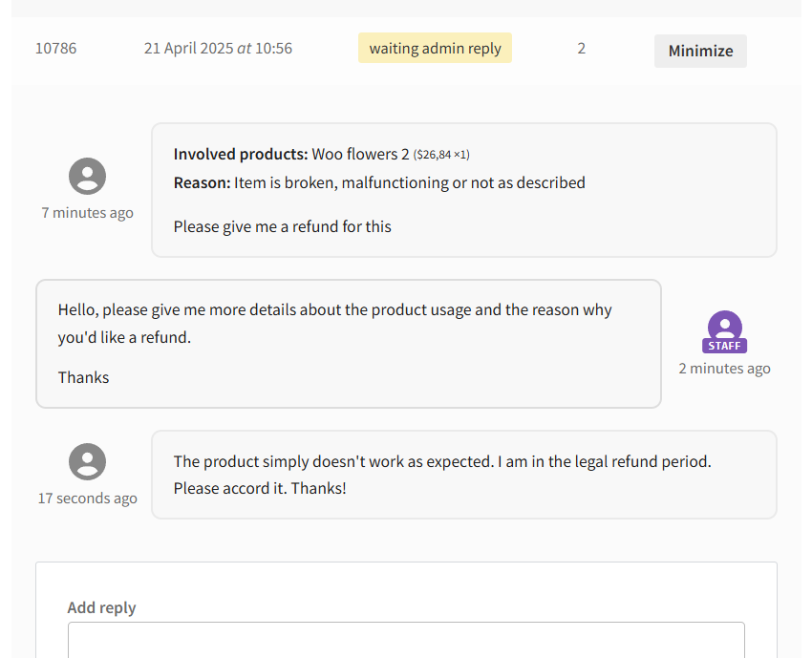Click the Reason line about broken item
812x658 pixels.
pyautogui.click(x=379, y=182)
